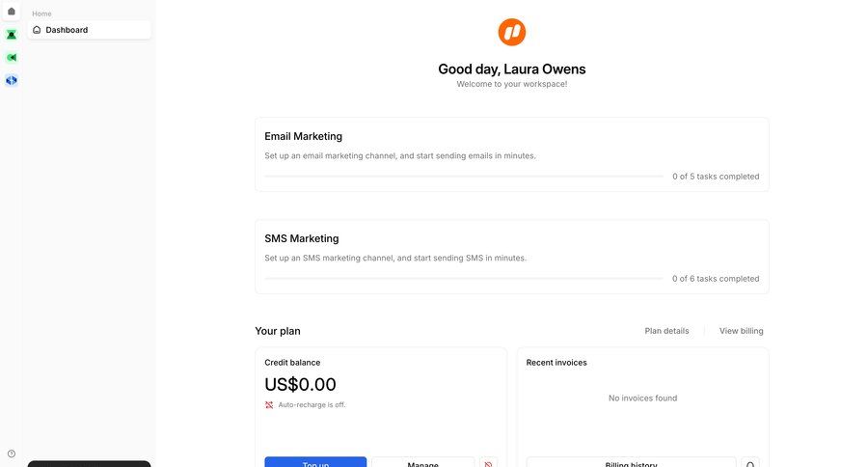The width and height of the screenshot is (868, 467).
Task: Click the bell icon beside Billing history
Action: click(x=750, y=463)
